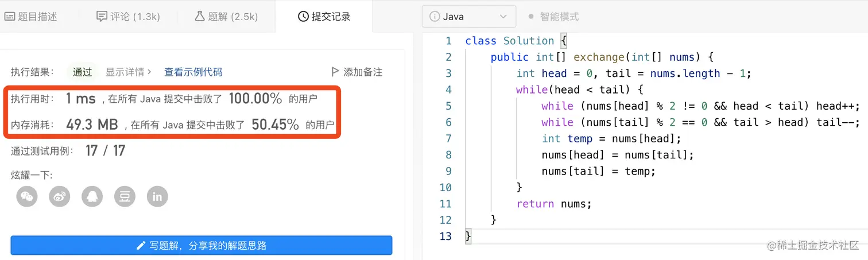Click the 'while(head < tail) {' line
This screenshot has height=260, width=868.
[580, 90]
